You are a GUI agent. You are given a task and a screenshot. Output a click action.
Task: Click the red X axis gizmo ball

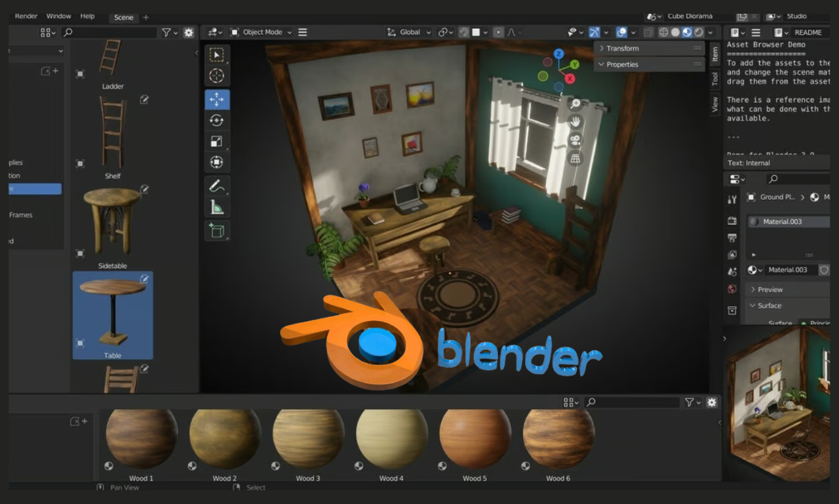click(570, 79)
